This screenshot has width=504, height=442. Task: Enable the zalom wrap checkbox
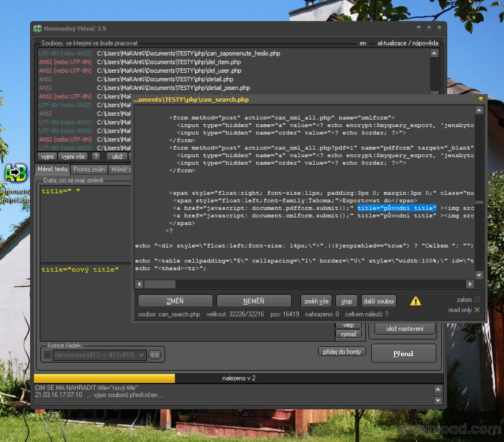[476, 300]
